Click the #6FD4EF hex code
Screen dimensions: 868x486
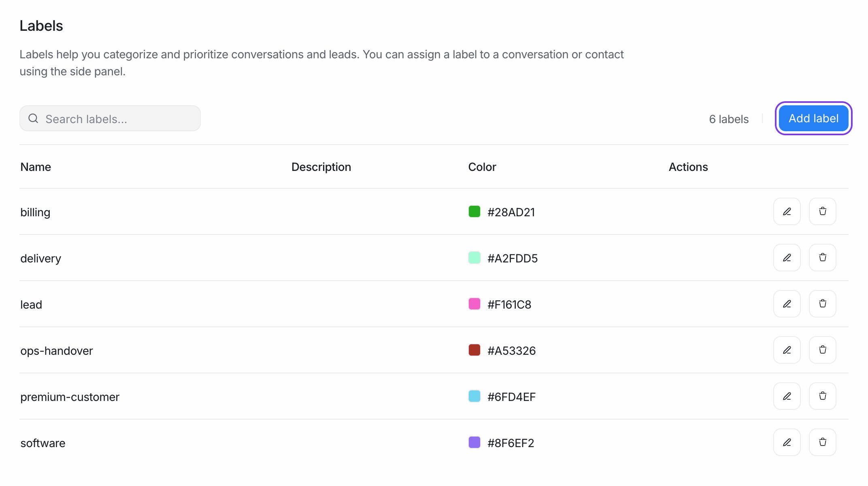(x=511, y=397)
